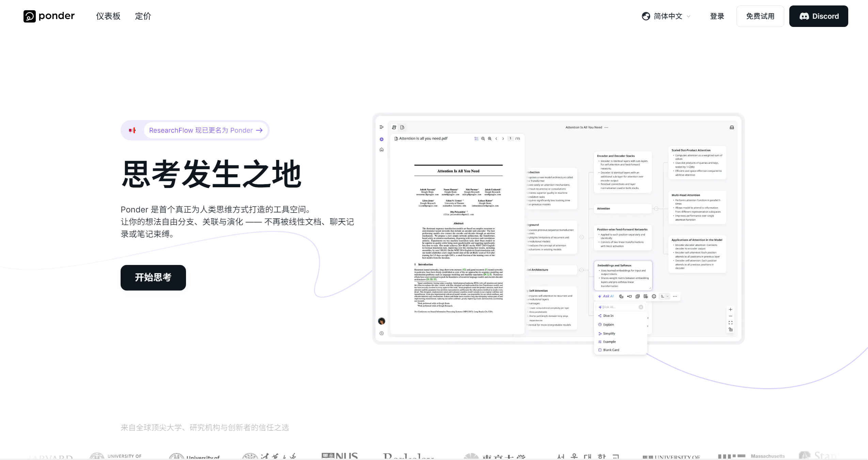868x460 pixels.
Task: Click the purple plus icon in sidebar
Action: (x=382, y=139)
